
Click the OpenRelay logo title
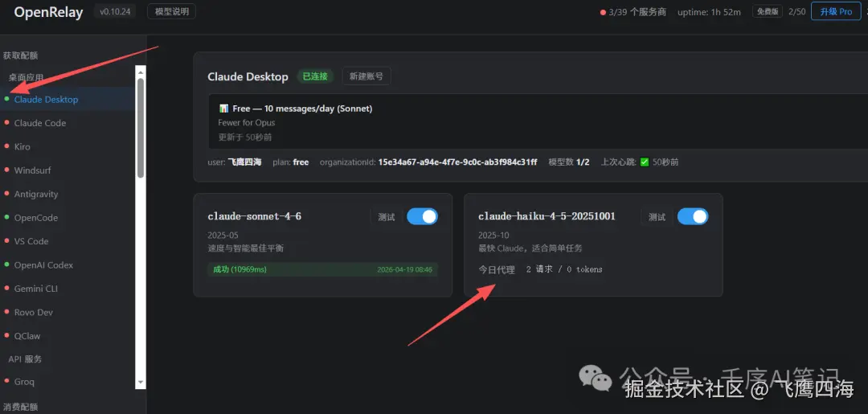pyautogui.click(x=49, y=12)
